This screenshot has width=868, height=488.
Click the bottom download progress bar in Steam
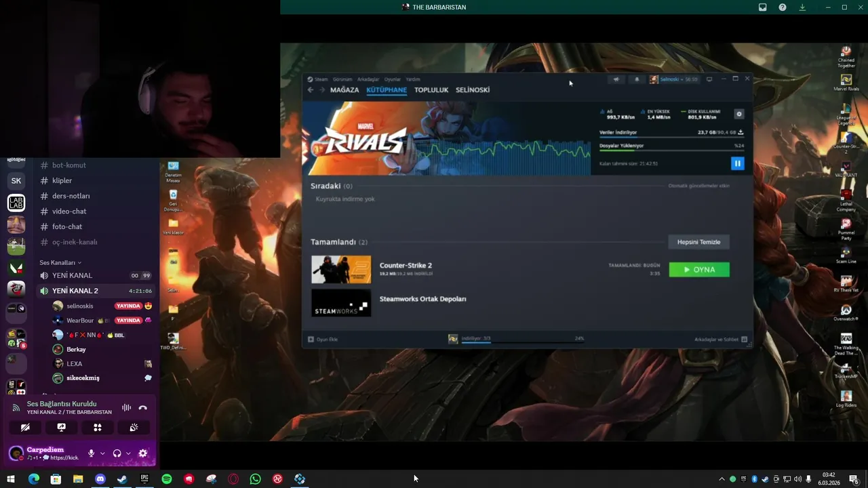tap(522, 342)
